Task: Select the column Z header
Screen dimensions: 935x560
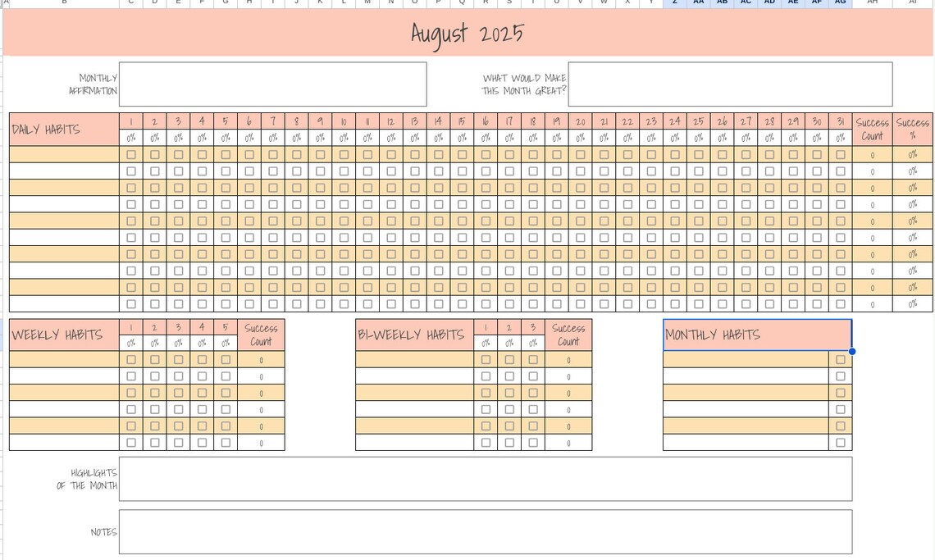Action: click(x=674, y=3)
